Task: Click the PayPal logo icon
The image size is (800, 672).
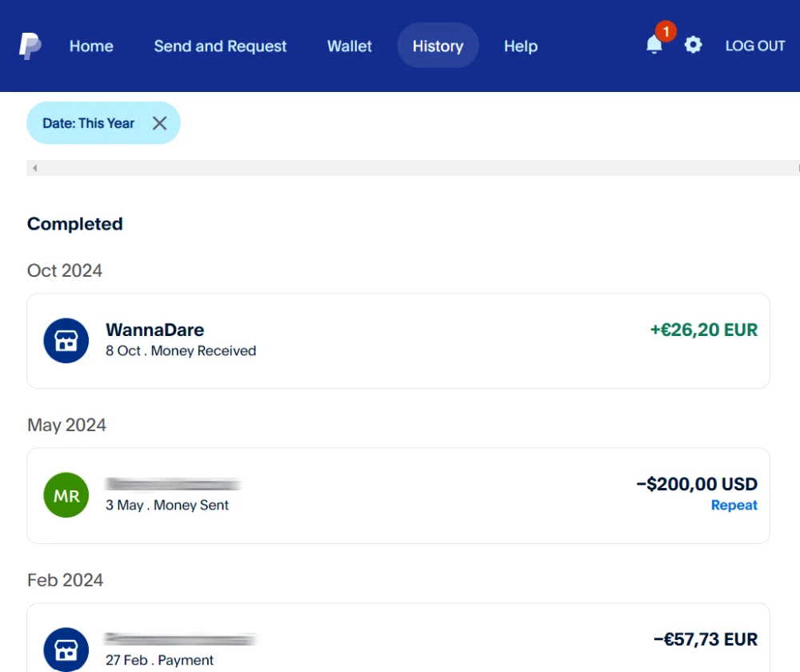Action: point(30,46)
